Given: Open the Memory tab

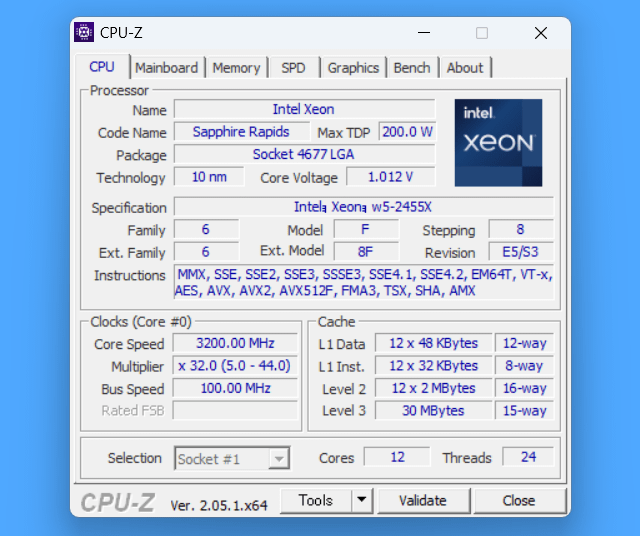Looking at the screenshot, I should tap(236, 68).
